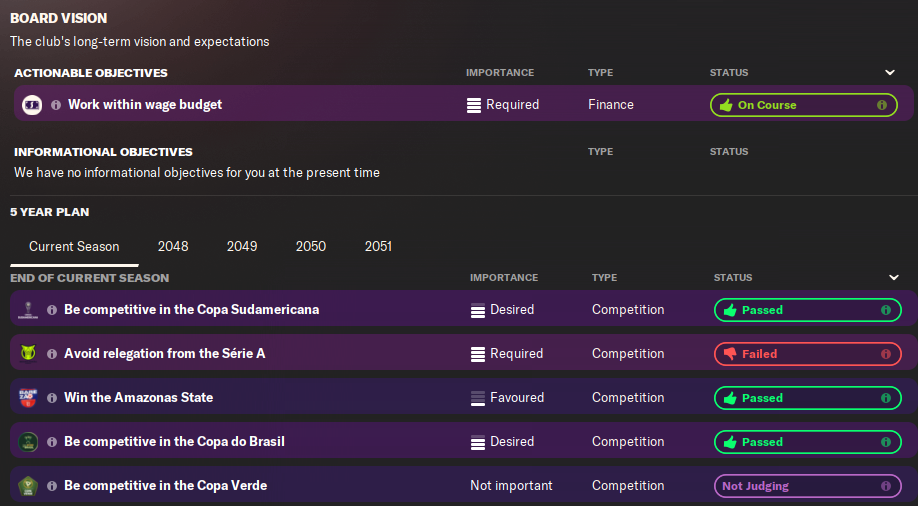Click the Copa Sudamericana competition logo

(x=28, y=309)
